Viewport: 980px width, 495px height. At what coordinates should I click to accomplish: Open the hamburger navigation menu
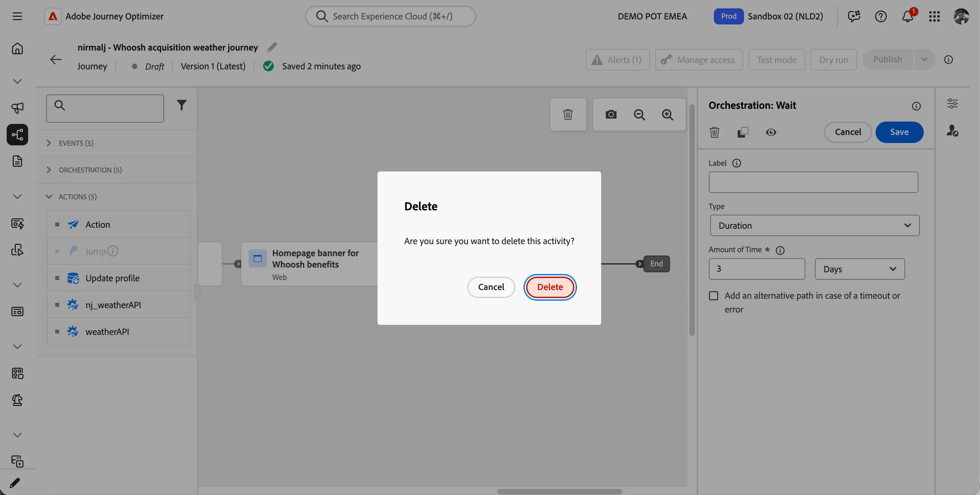pyautogui.click(x=17, y=16)
